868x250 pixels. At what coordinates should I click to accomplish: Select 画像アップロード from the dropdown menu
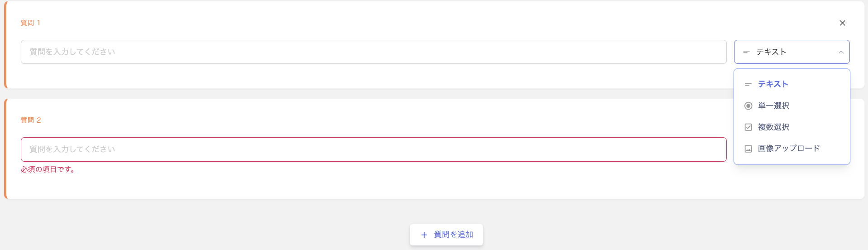pyautogui.click(x=788, y=149)
